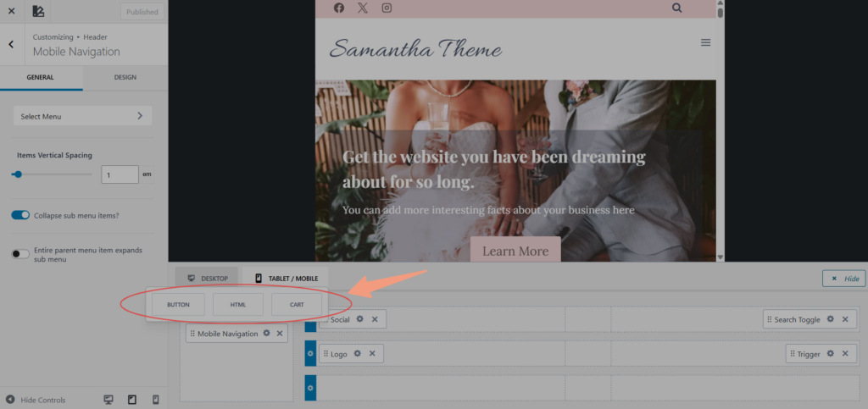Screen dimensions: 868x409
Task: Expand the Select Menu option
Action: (82, 116)
